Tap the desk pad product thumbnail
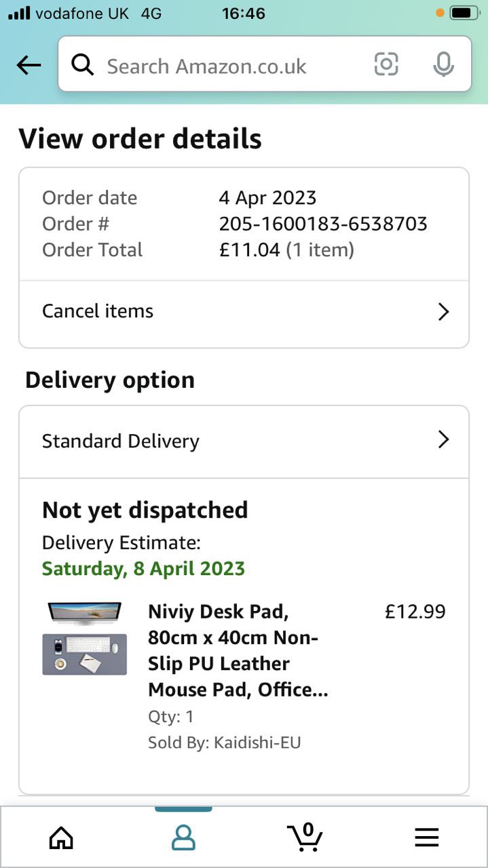 coord(84,637)
